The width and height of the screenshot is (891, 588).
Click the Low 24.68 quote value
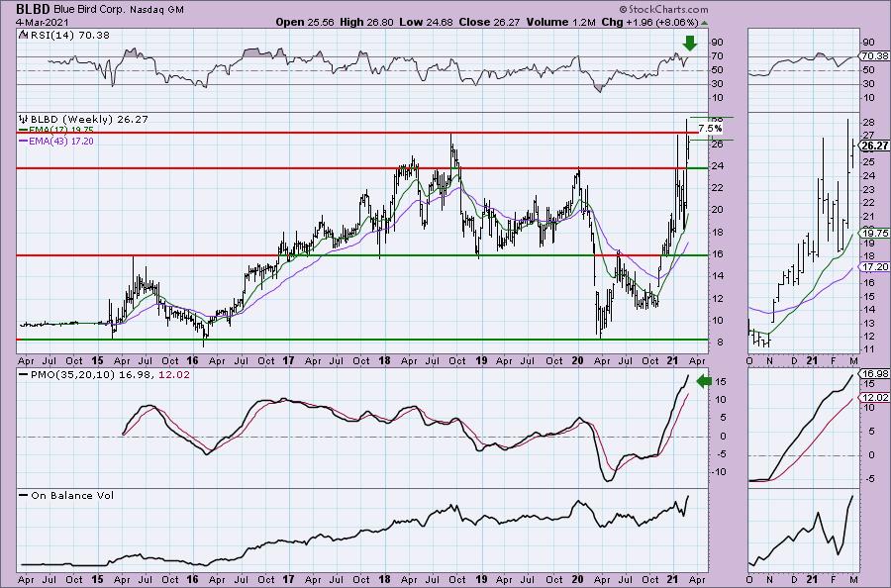point(426,22)
